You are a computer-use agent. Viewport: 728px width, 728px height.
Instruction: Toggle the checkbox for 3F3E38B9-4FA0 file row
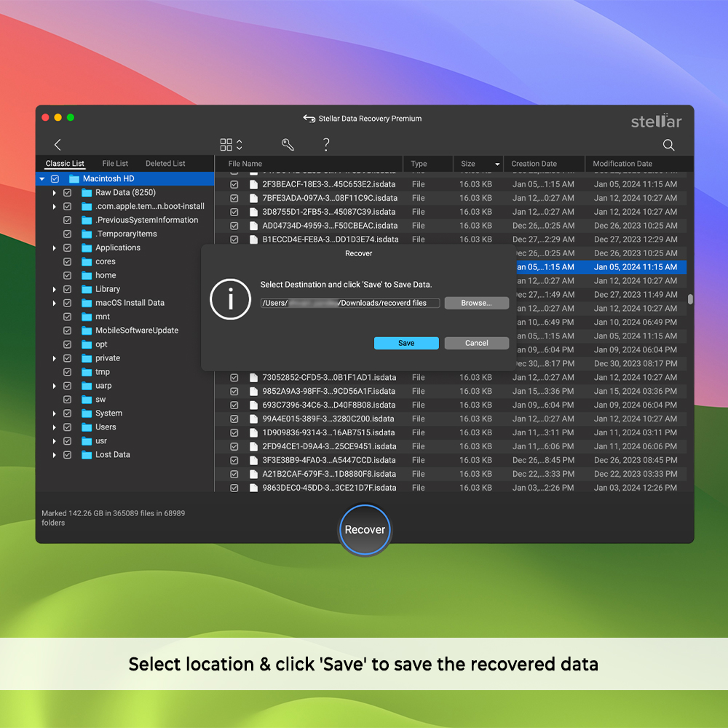(x=234, y=460)
